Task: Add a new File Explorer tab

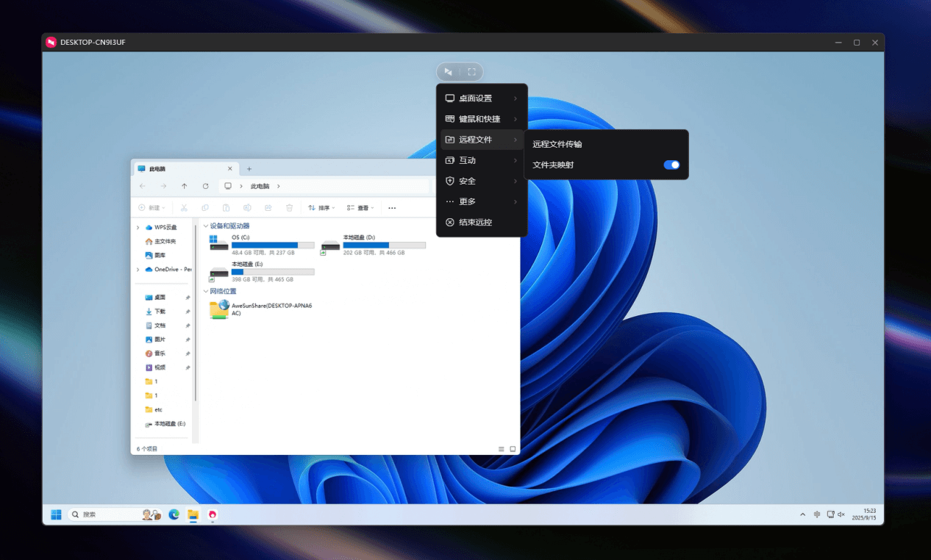Action: [x=249, y=169]
